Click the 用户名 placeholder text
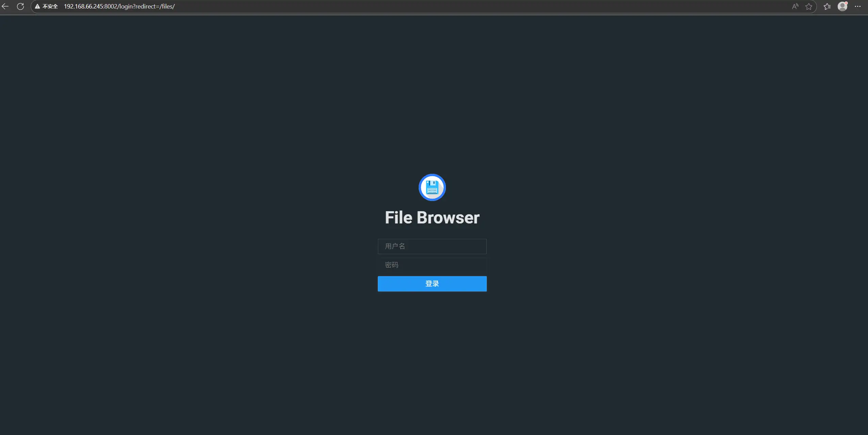The width and height of the screenshot is (868, 435). pyautogui.click(x=395, y=246)
